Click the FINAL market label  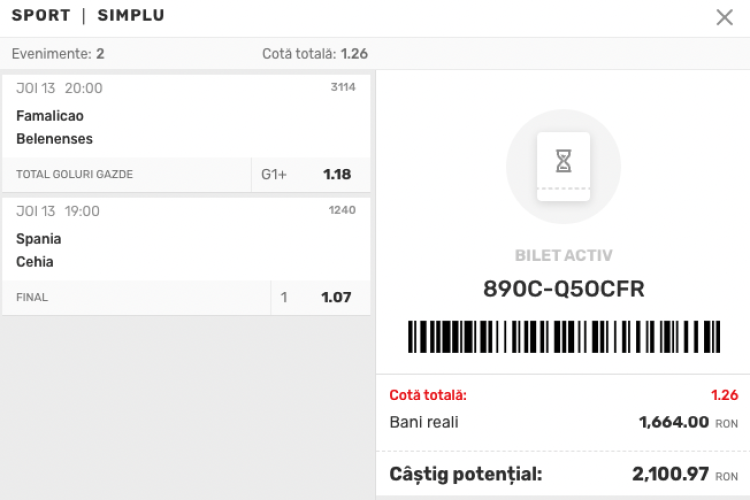(x=32, y=298)
